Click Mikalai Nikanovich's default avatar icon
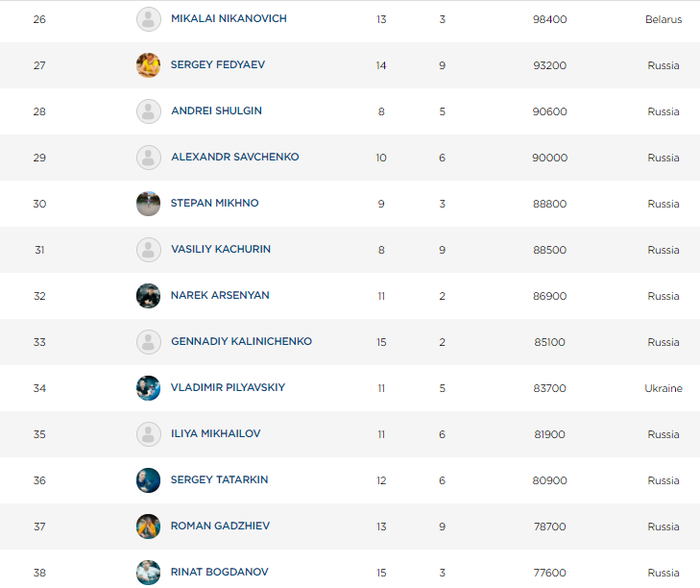Viewport: 700px width, 588px height. pos(148,19)
